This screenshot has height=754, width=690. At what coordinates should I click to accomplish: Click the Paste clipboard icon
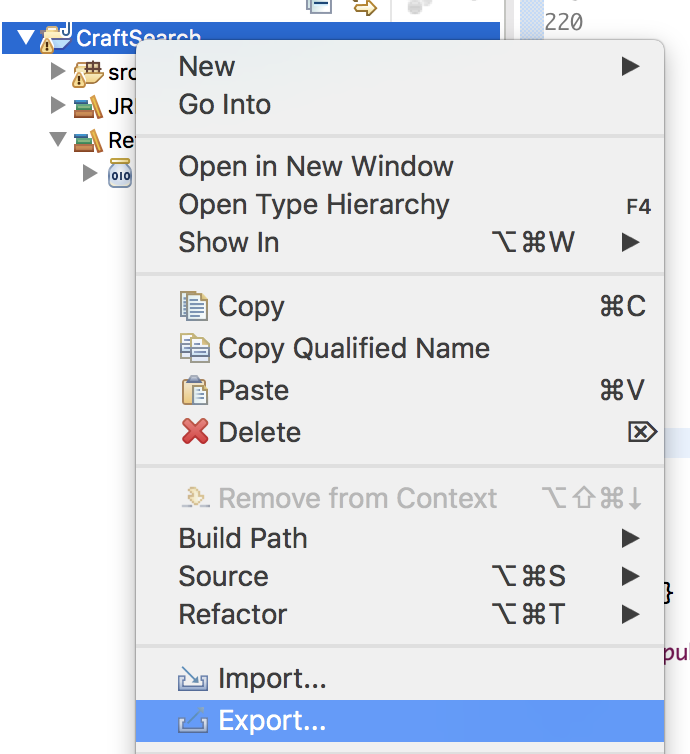tap(194, 390)
